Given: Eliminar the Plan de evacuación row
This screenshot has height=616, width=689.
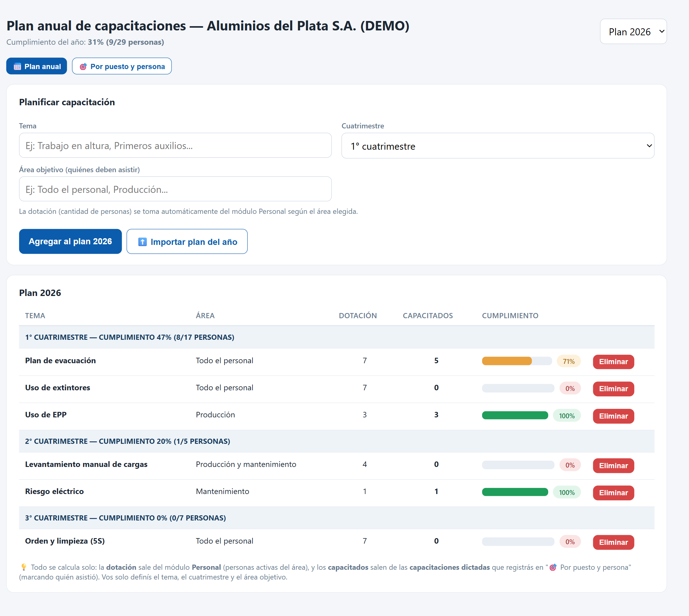Looking at the screenshot, I should point(614,362).
